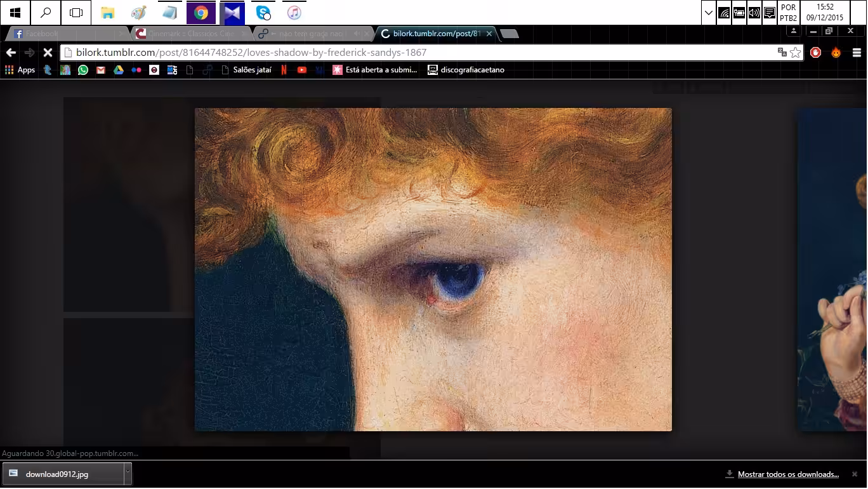Click the Chrome user profile button
The height and width of the screenshot is (489, 868).
[794, 31]
